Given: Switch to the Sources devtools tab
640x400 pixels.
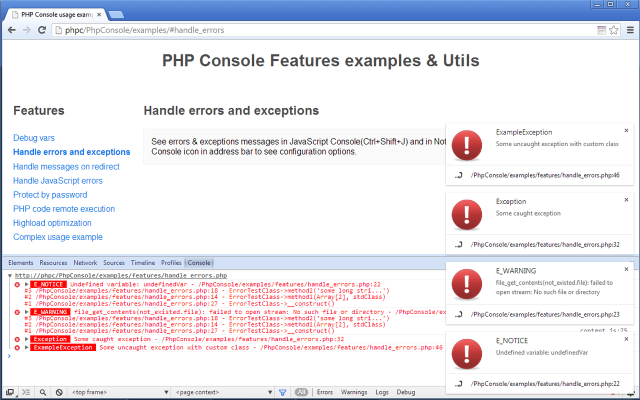Looking at the screenshot, I should (114, 262).
